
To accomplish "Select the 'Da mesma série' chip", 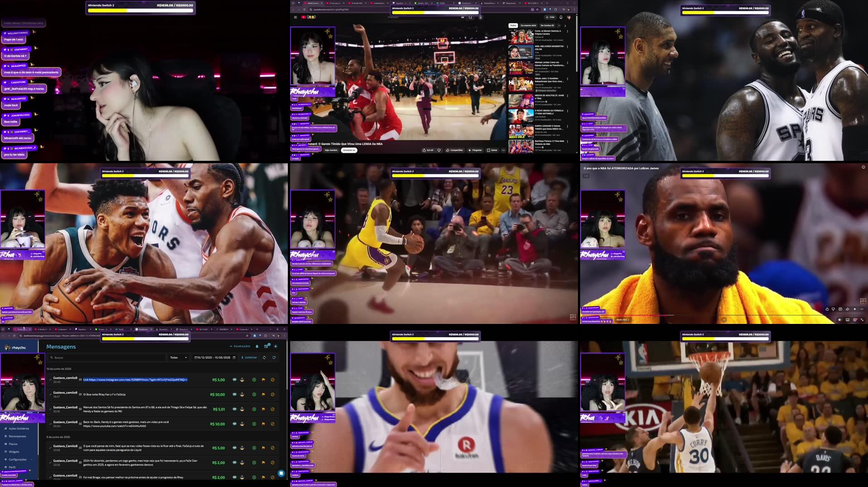I will [x=528, y=25].
